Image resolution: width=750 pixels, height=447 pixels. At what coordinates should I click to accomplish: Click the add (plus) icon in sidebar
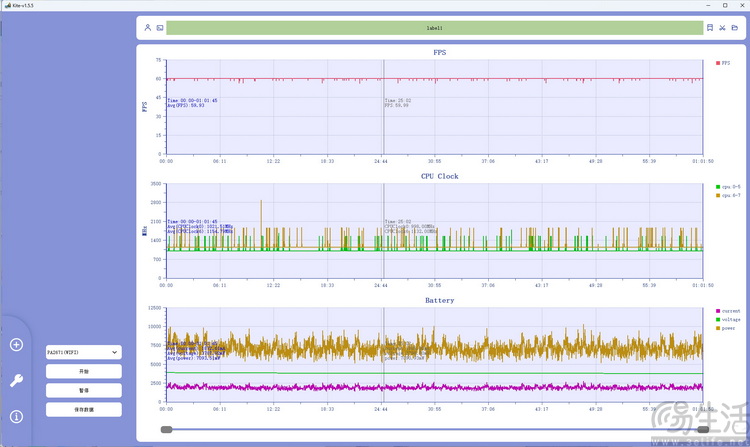[x=16, y=345]
